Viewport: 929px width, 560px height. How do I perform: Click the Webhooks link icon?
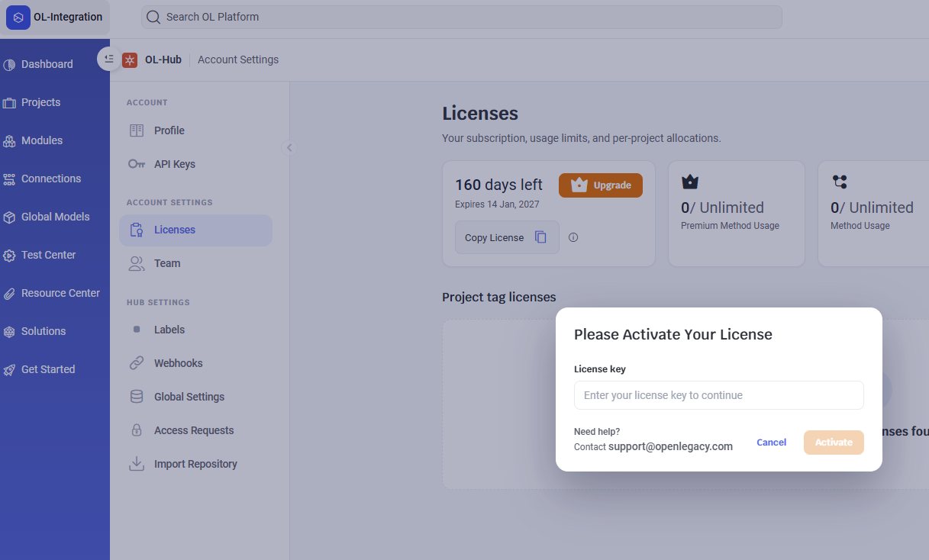click(137, 363)
